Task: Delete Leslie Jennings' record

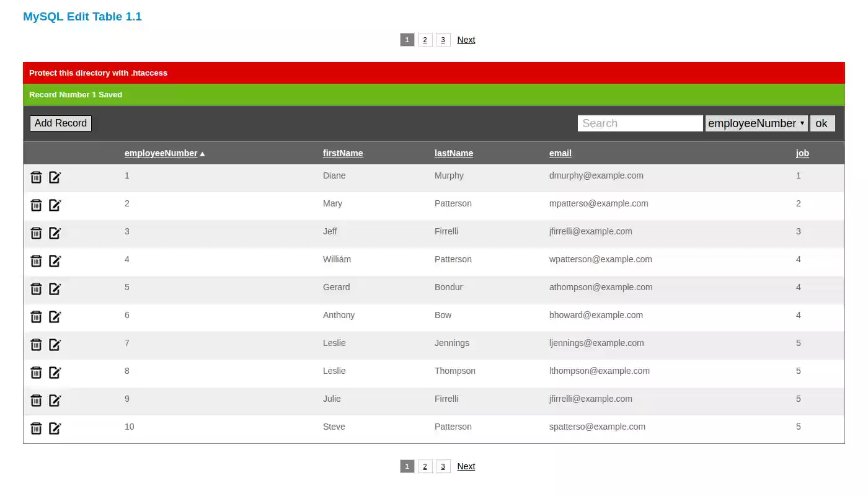Action: pos(36,344)
